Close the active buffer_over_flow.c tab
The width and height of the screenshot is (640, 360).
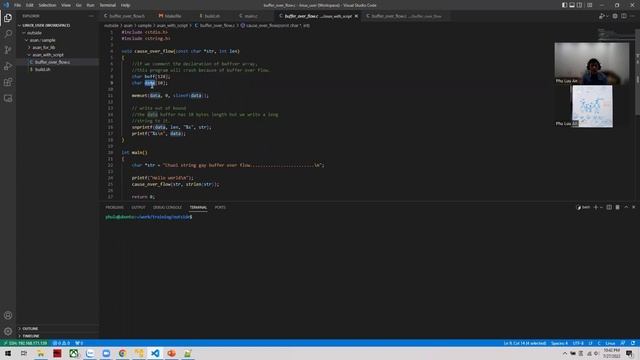(x=356, y=16)
